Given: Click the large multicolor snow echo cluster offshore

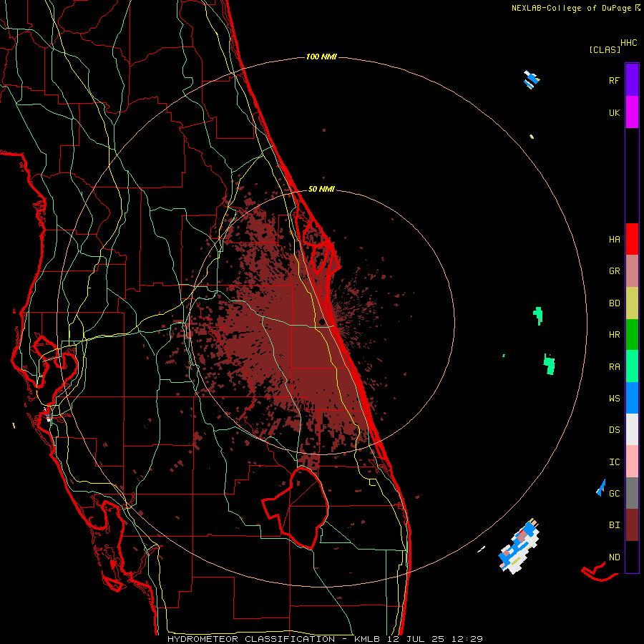Looking at the screenshot, I should click(519, 547).
